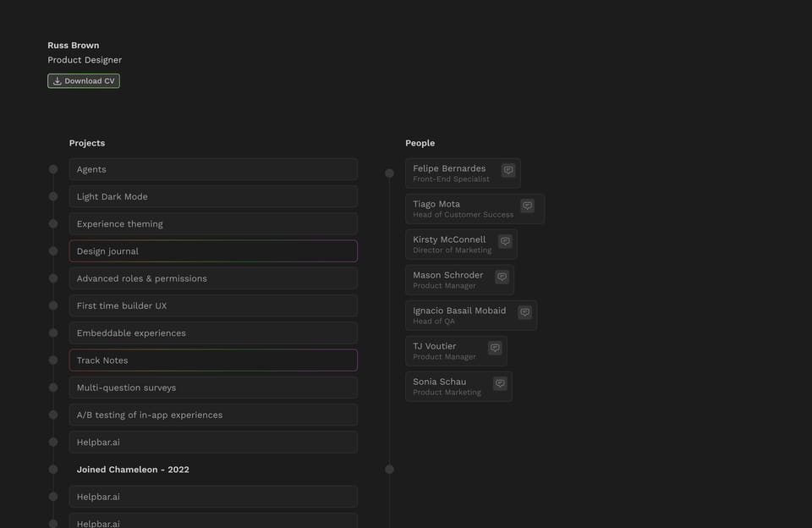Select First time builder UX project
The image size is (812, 528).
(x=213, y=305)
